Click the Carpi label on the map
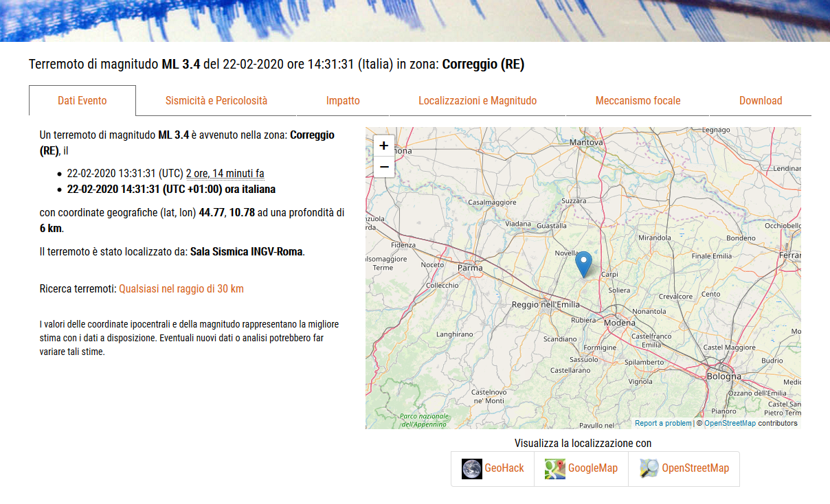 (x=609, y=275)
